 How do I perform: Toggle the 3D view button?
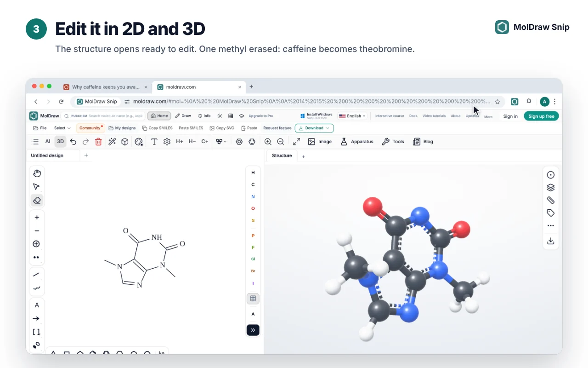pos(60,142)
